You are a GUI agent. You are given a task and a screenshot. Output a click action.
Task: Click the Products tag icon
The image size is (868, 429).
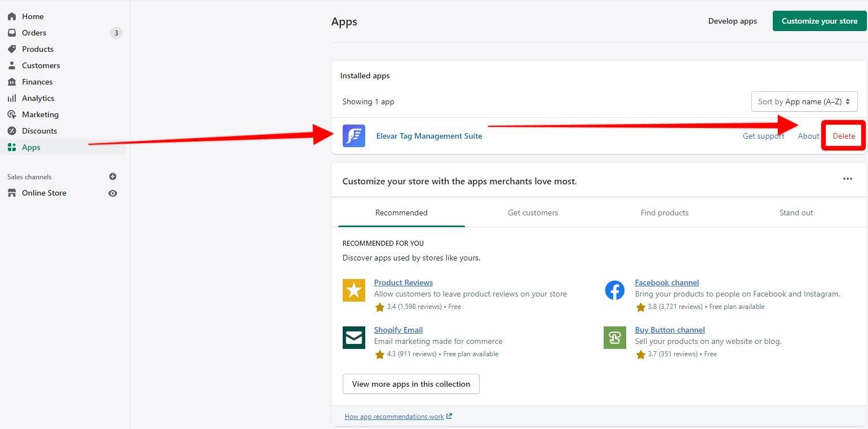pos(12,49)
